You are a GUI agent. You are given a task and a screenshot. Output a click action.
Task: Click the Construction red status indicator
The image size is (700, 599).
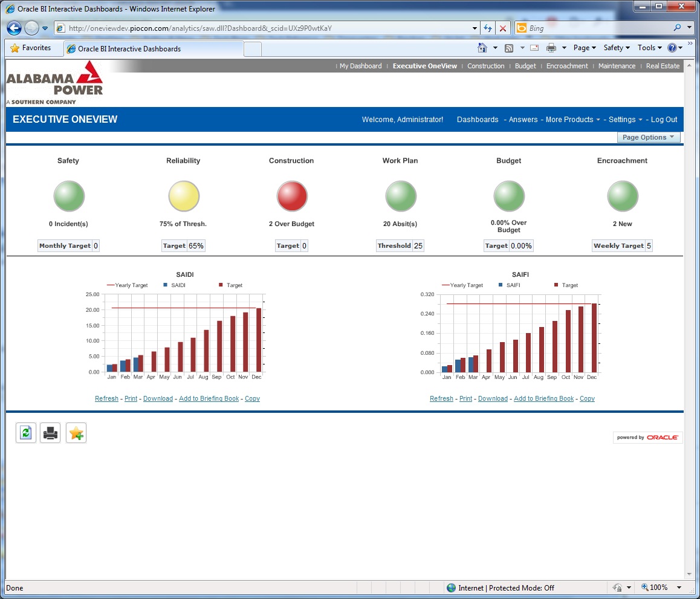(292, 196)
